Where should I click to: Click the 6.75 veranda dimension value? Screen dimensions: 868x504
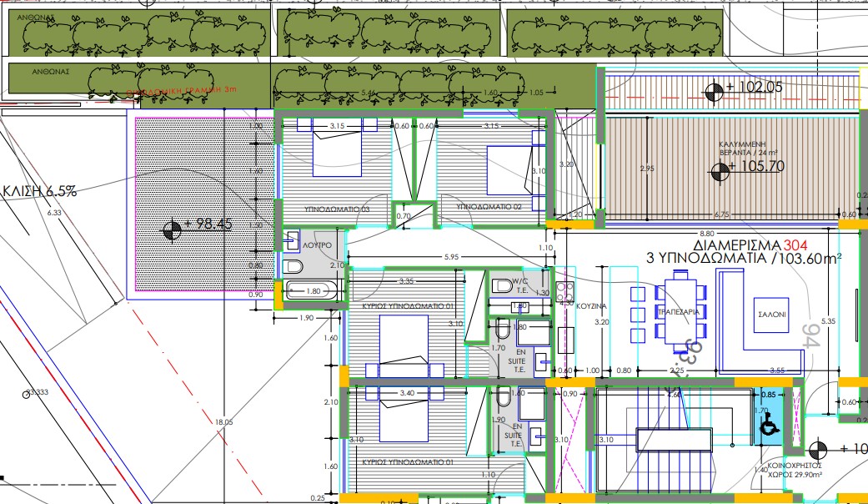coord(721,214)
